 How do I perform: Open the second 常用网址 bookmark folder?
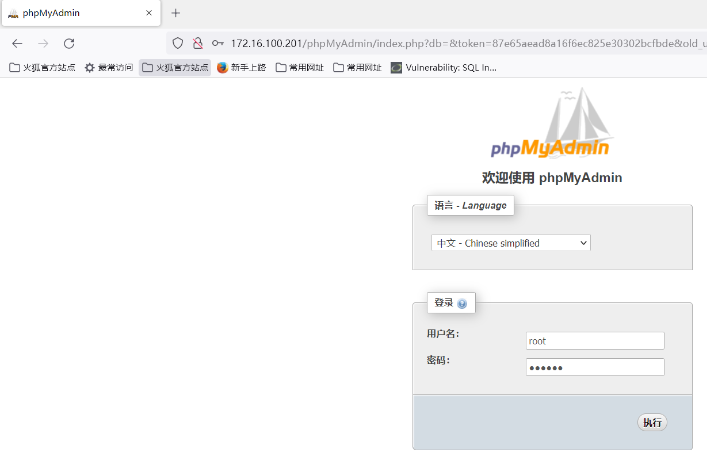(357, 68)
